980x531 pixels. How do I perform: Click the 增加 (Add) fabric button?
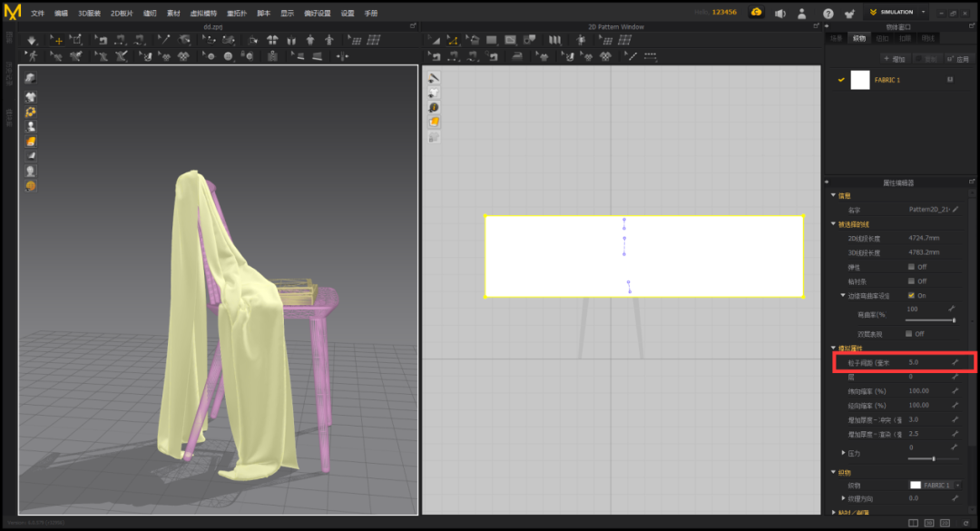click(x=894, y=59)
